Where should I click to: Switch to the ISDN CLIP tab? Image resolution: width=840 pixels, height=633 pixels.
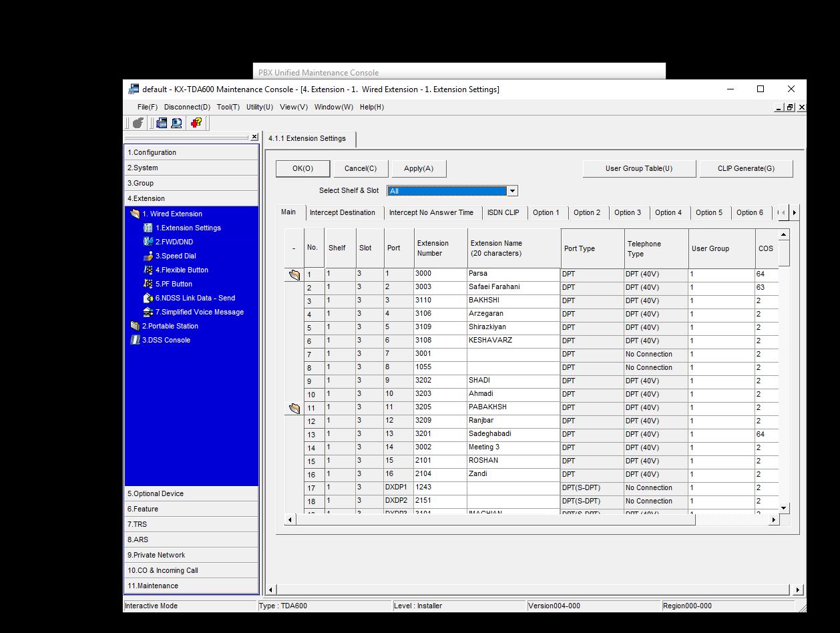tap(503, 212)
